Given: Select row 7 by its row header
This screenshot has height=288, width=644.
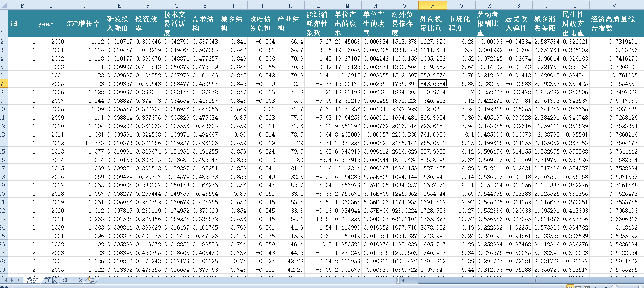Looking at the screenshot, I should [x=4, y=84].
